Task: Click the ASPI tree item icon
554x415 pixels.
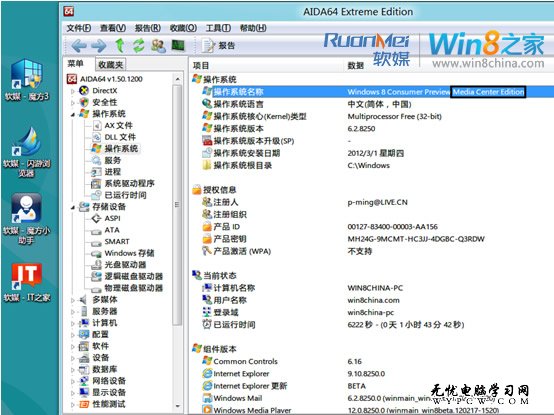Action: pos(96,218)
